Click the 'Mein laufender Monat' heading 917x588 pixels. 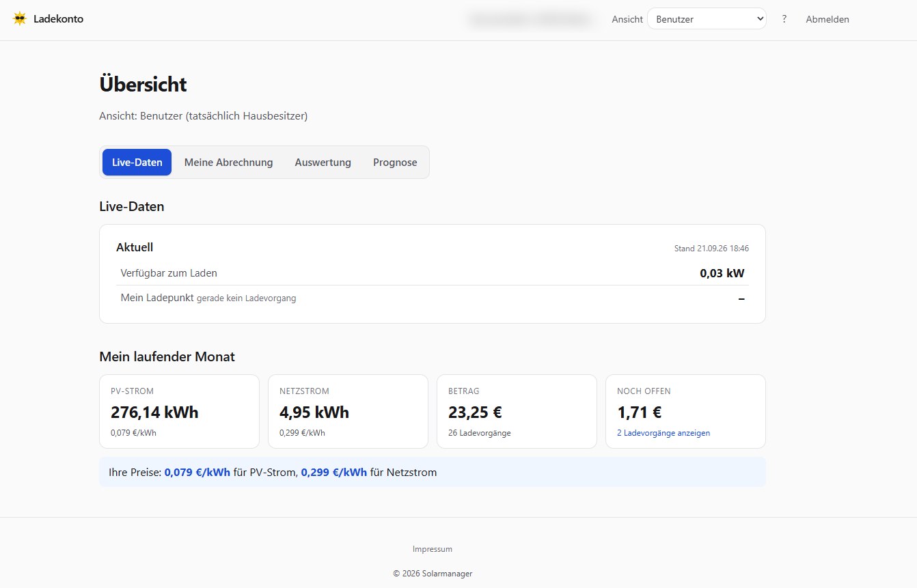[167, 356]
